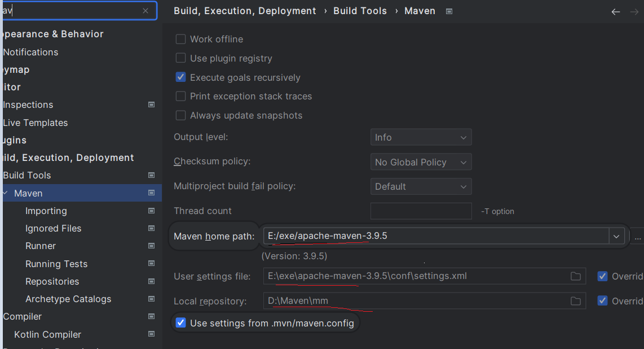Click project icon on Compiler row
This screenshot has height=349, width=644.
tap(151, 316)
